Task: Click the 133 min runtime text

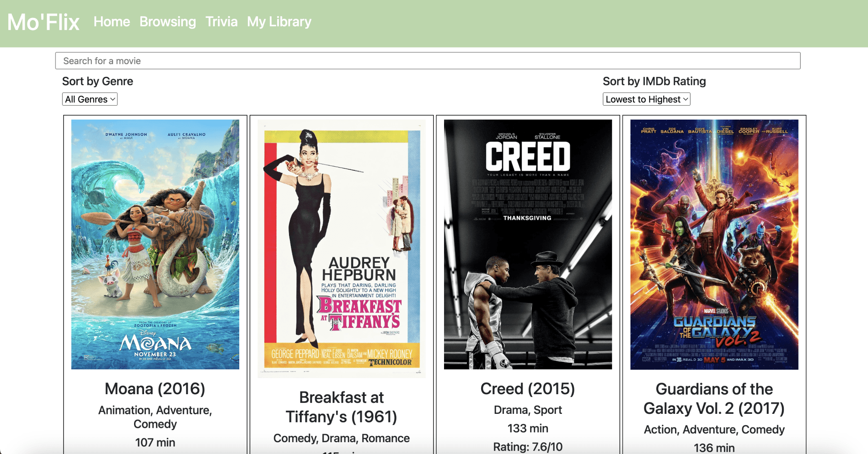Action: point(528,428)
